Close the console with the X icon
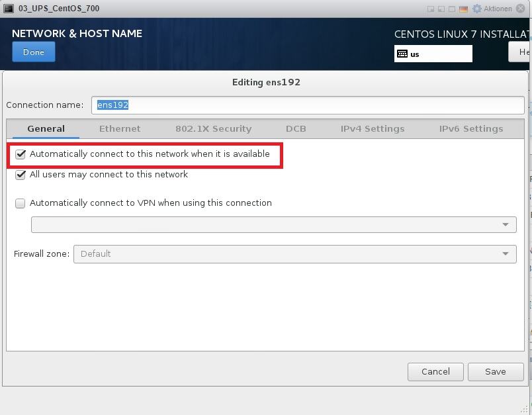 click(521, 9)
